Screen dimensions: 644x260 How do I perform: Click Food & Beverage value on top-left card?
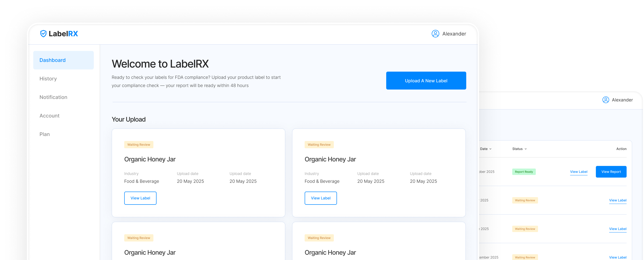142,181
